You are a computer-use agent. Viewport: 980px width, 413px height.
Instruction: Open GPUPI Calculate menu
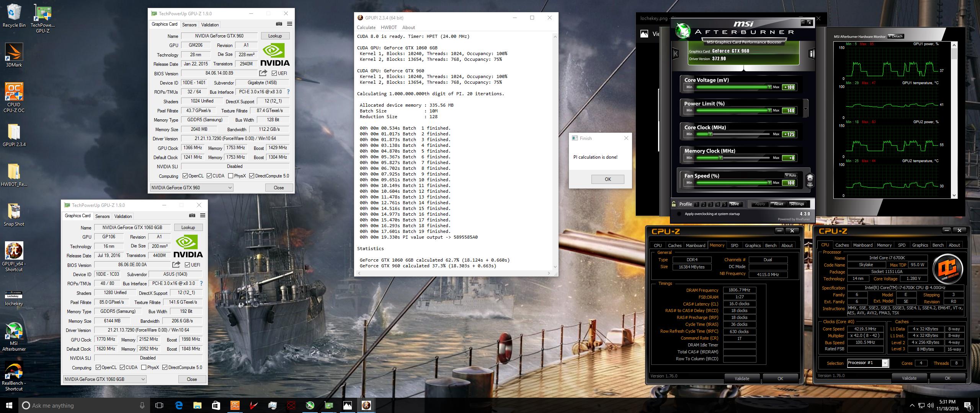366,28
